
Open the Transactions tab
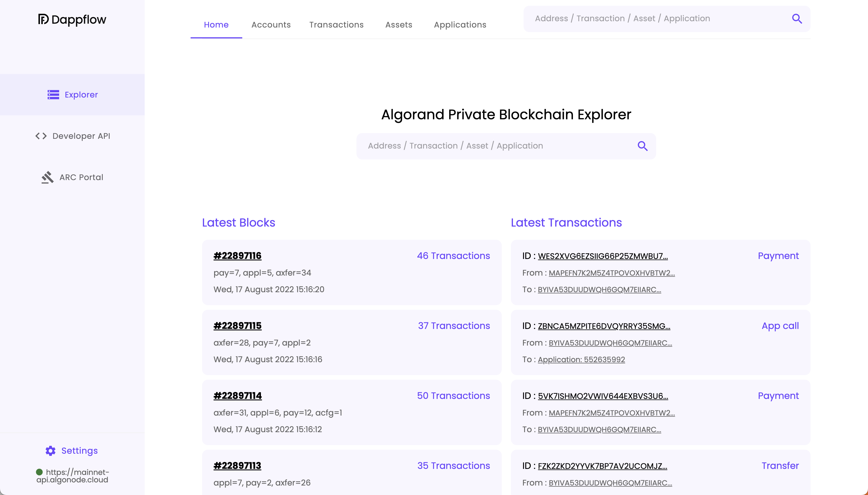pos(336,25)
